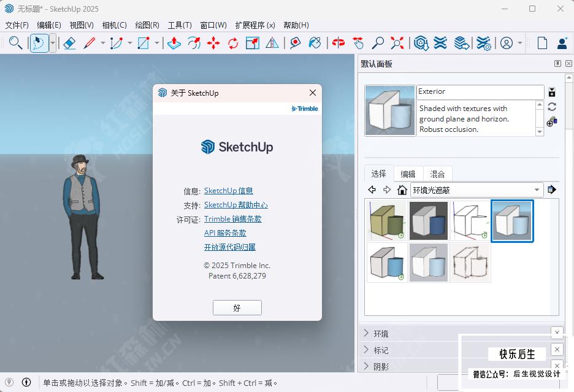The height and width of the screenshot is (392, 574).
Task: Open the Select tool variants dropdown arrow
Action: [53, 43]
